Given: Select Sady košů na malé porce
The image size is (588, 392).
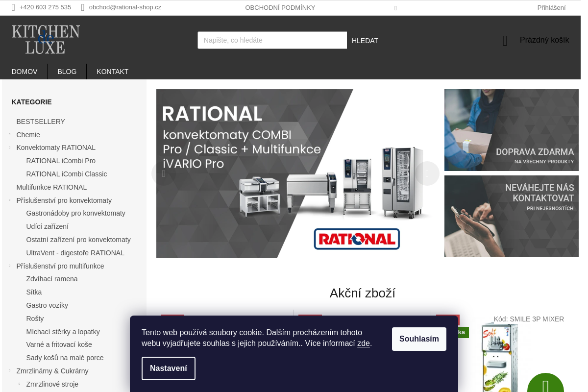Looking at the screenshot, I should click(65, 358).
